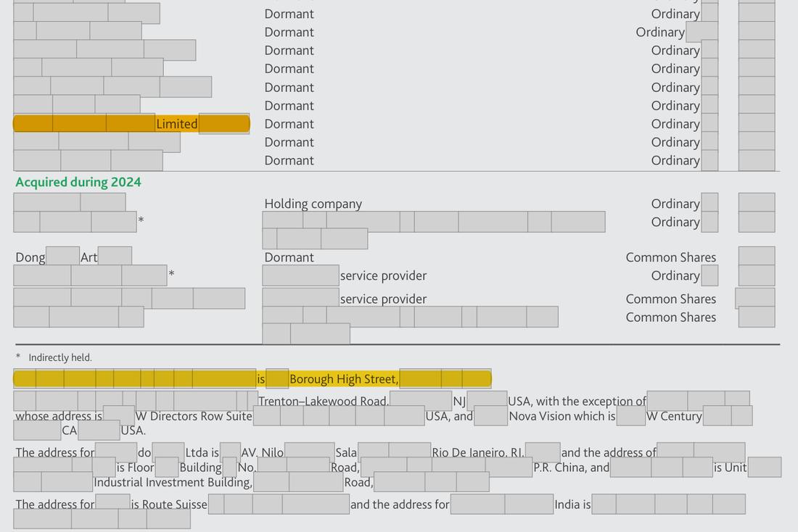
Task: Click the 'Acquired during 2024' heading
Action: 78,182
